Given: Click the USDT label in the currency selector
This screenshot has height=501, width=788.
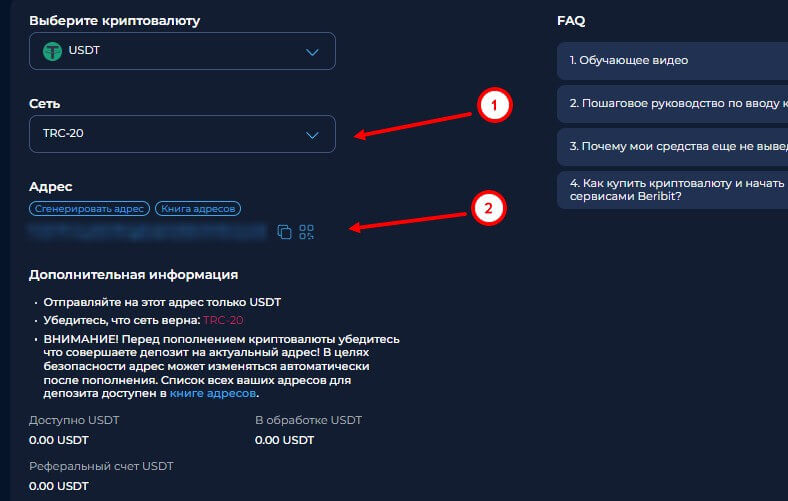Looking at the screenshot, I should click(85, 51).
